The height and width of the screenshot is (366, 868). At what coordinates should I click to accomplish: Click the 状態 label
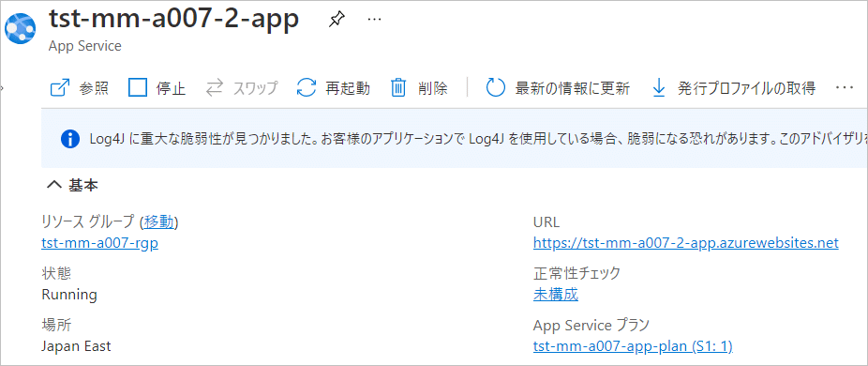click(56, 273)
